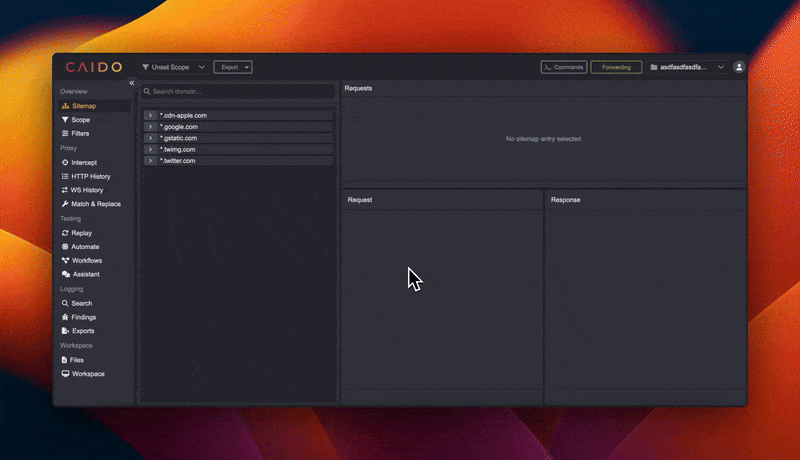Click the Match & Replace label
This screenshot has height=460, width=800.
[96, 204]
